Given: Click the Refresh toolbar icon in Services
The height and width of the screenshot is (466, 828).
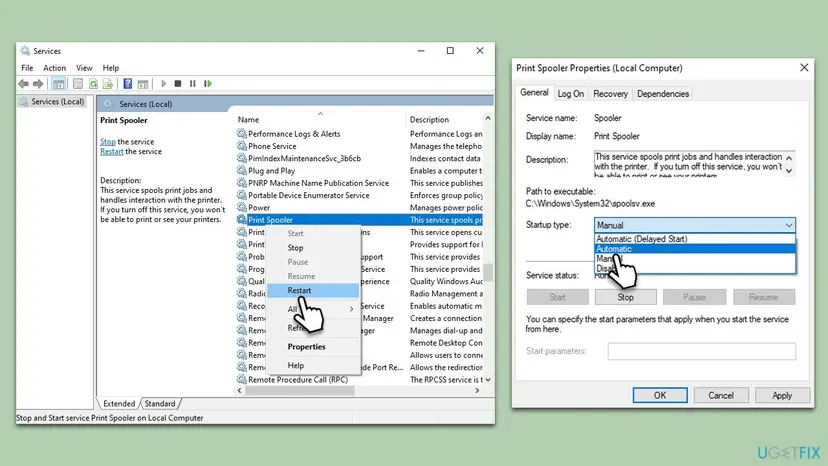Looking at the screenshot, I should 93,83.
